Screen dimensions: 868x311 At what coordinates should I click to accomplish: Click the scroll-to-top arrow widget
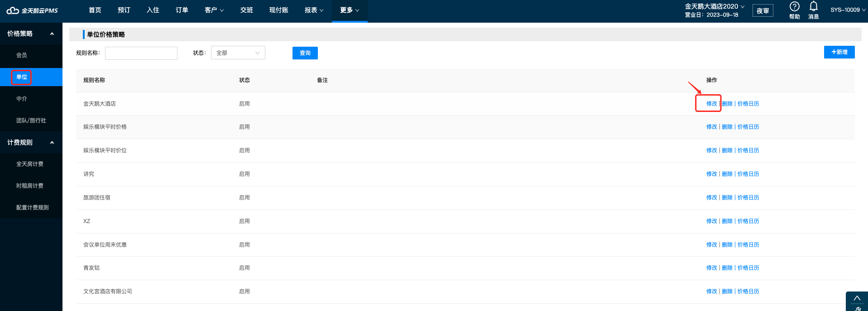pyautogui.click(x=857, y=298)
